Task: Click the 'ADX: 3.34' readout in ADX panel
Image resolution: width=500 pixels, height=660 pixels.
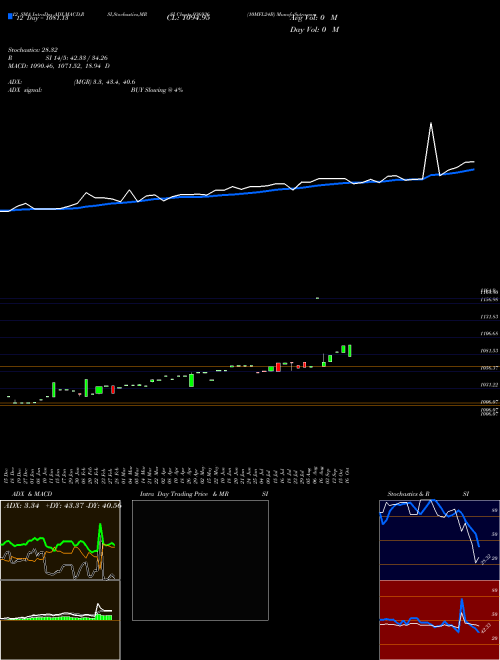Action: point(21,506)
